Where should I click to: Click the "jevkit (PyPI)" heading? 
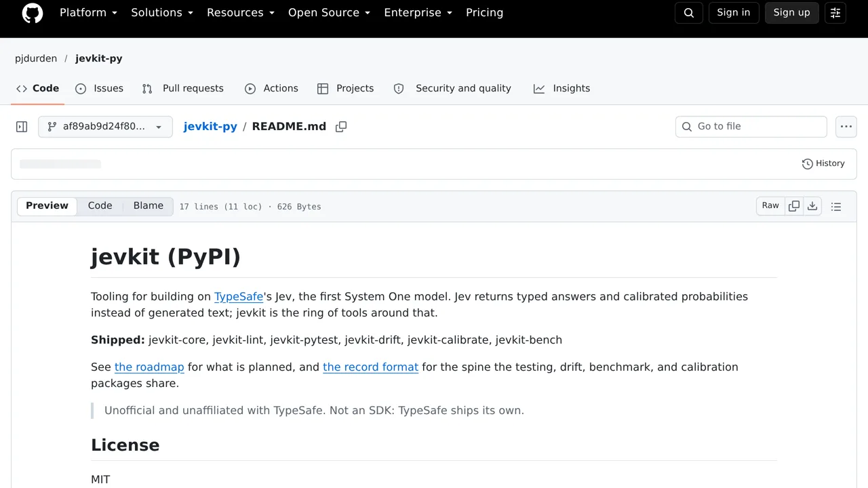pos(165,257)
